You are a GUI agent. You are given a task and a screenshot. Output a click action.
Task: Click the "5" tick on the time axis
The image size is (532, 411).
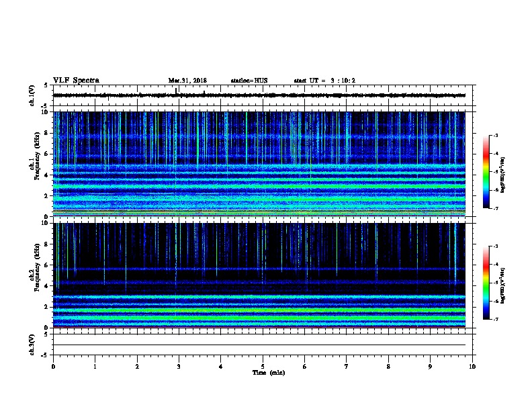click(263, 367)
